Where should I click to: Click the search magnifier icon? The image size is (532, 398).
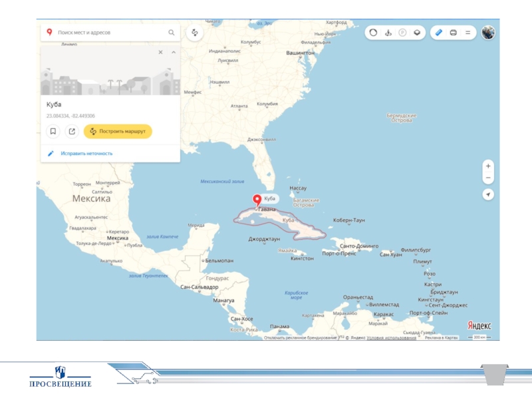click(171, 32)
